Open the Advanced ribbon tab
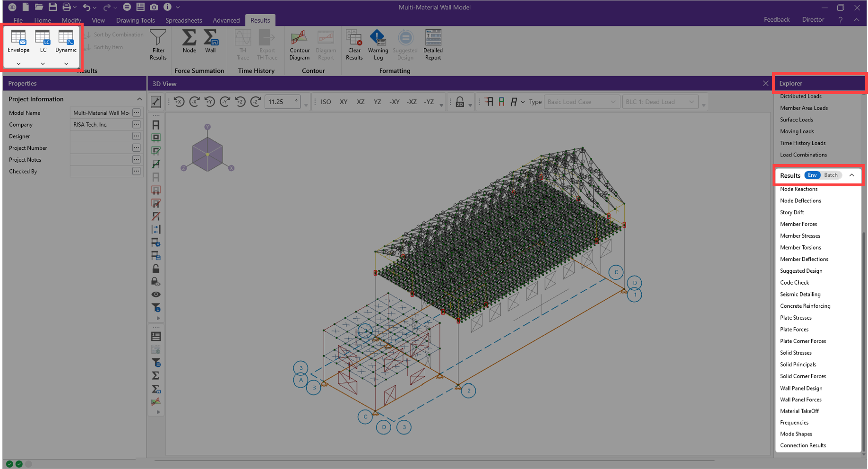Image resolution: width=868 pixels, height=469 pixels. (226, 20)
